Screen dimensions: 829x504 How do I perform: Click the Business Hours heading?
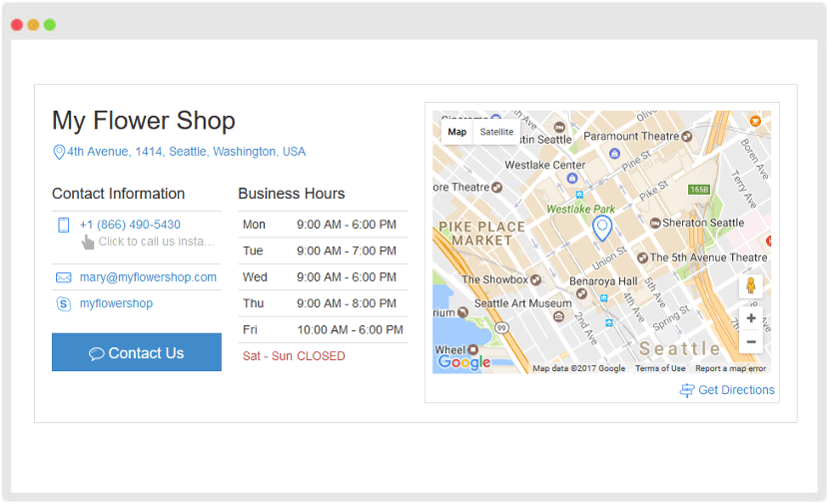click(x=292, y=194)
